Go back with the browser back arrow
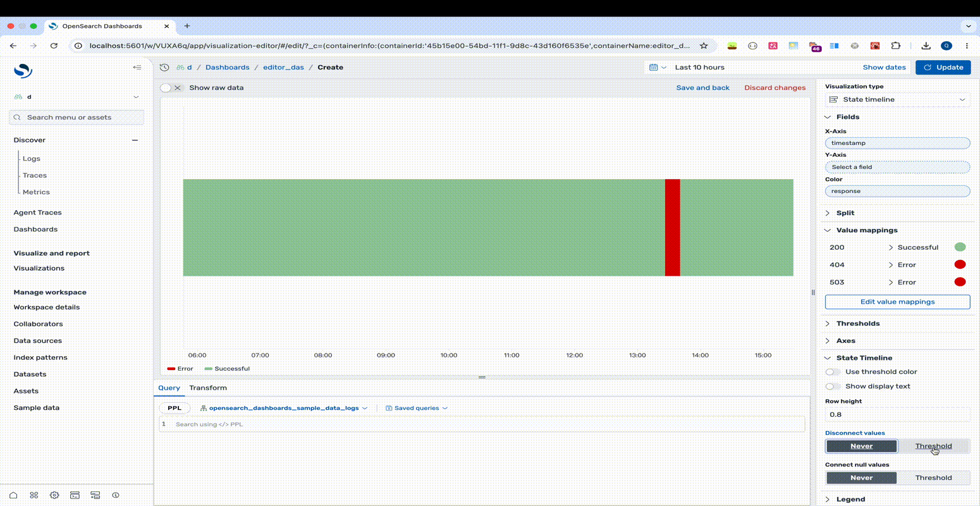 click(13, 46)
